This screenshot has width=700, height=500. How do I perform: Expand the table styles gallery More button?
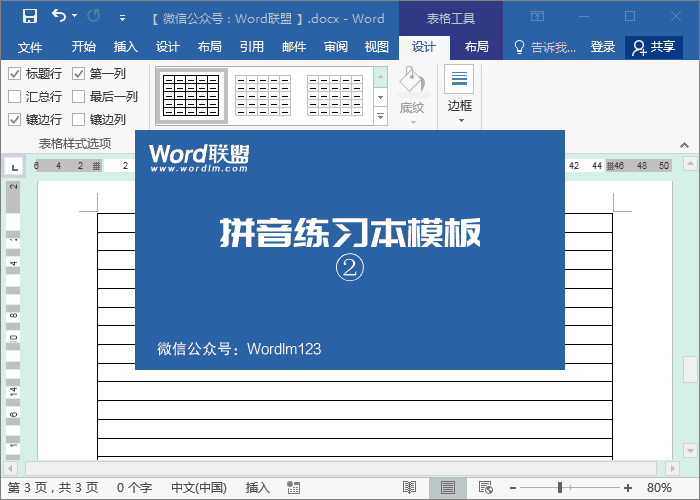click(380, 116)
